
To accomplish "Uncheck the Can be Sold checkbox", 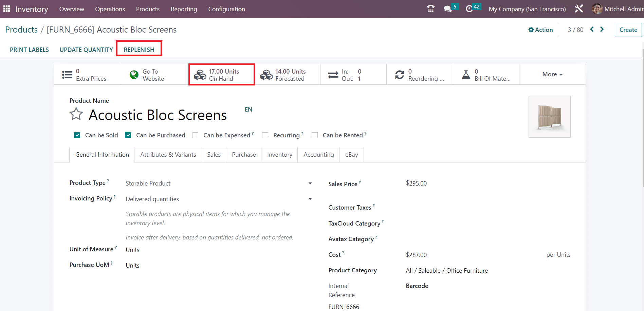I will (77, 135).
